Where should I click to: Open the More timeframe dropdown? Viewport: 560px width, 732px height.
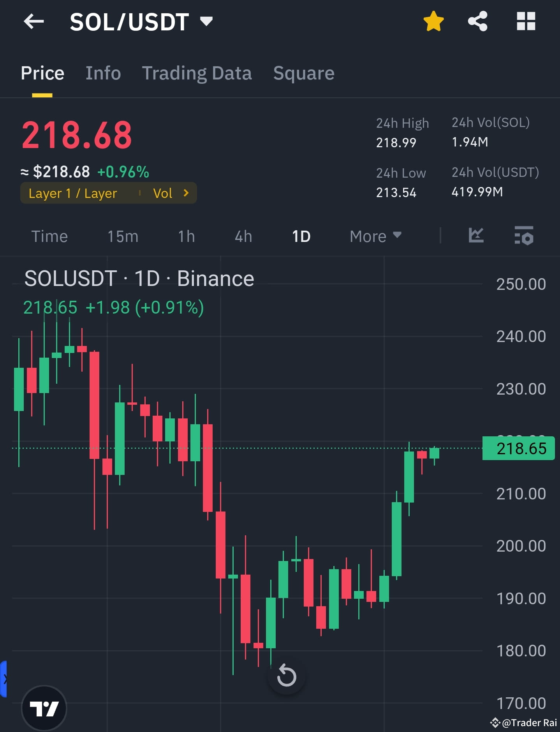(375, 236)
